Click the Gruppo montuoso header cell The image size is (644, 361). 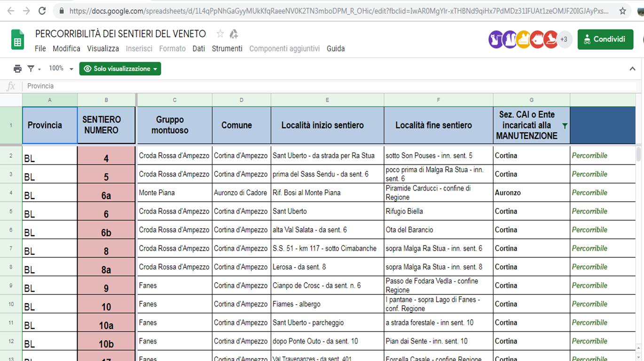coord(174,125)
